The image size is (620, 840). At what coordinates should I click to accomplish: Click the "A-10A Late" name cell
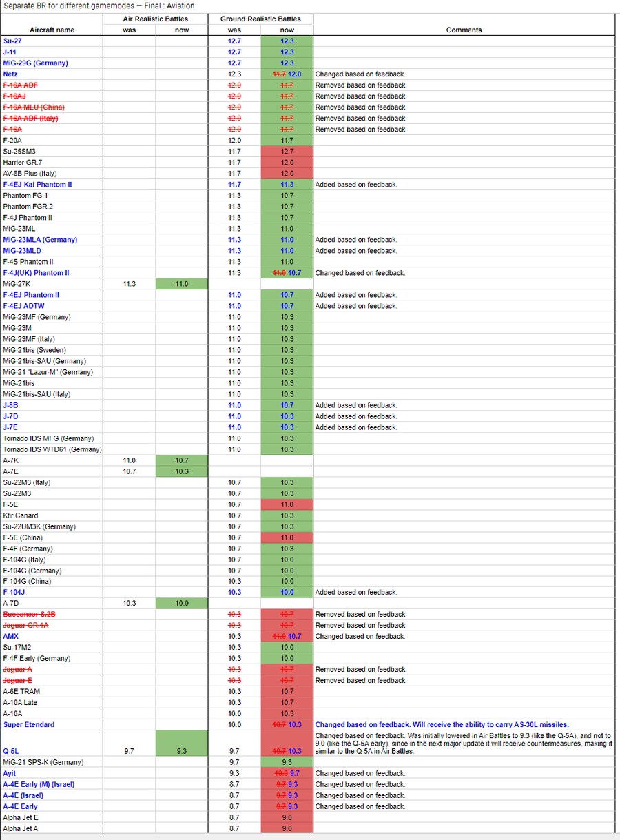pyautogui.click(x=52, y=703)
